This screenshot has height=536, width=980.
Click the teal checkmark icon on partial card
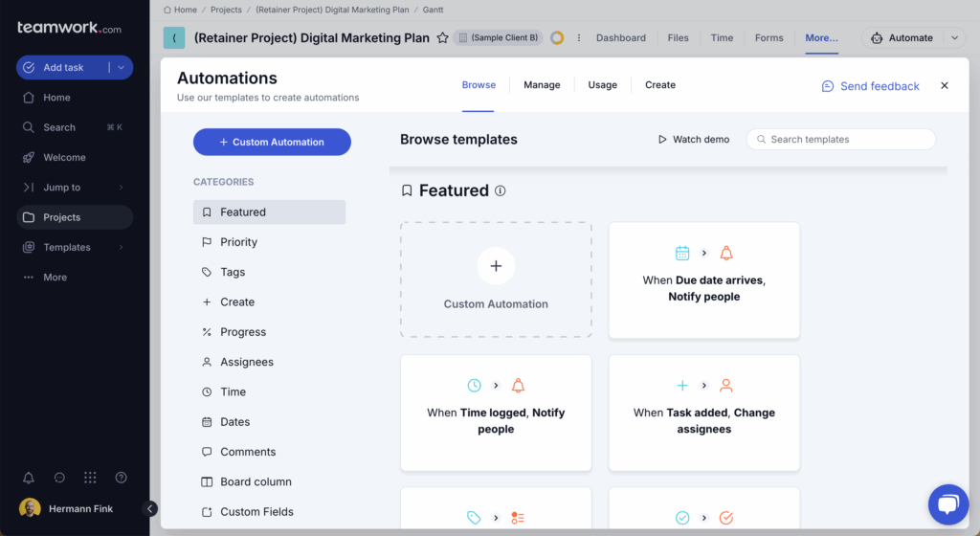[x=682, y=518]
